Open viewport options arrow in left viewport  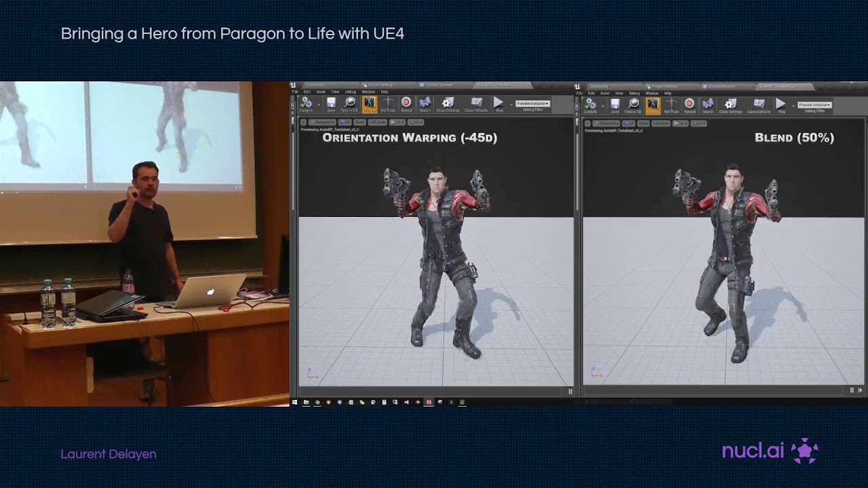pos(303,122)
